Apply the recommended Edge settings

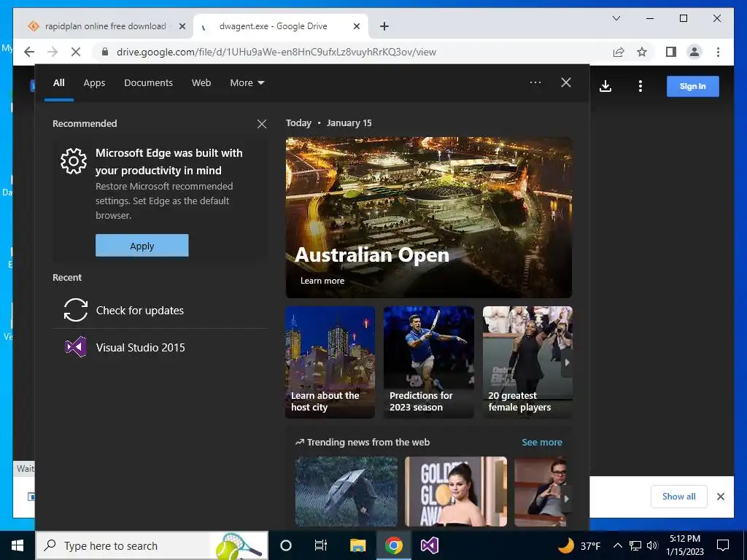pyautogui.click(x=142, y=246)
